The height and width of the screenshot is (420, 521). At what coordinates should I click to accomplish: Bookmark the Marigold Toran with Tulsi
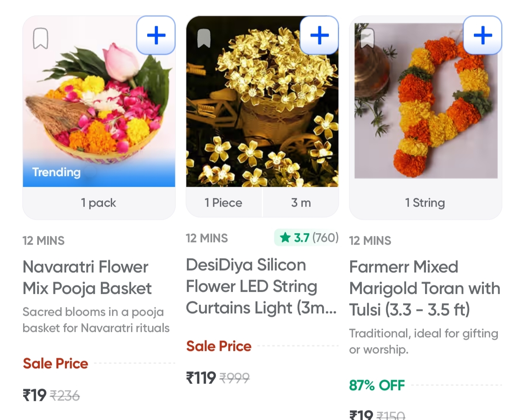(367, 38)
